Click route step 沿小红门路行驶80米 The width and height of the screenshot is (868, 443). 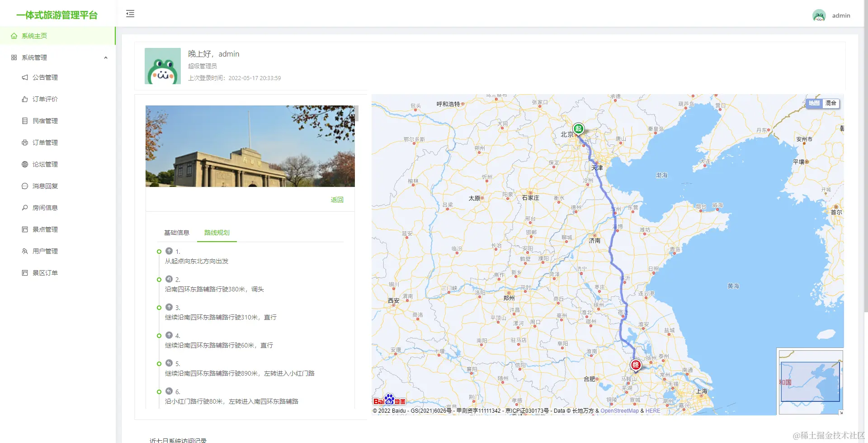click(231, 401)
